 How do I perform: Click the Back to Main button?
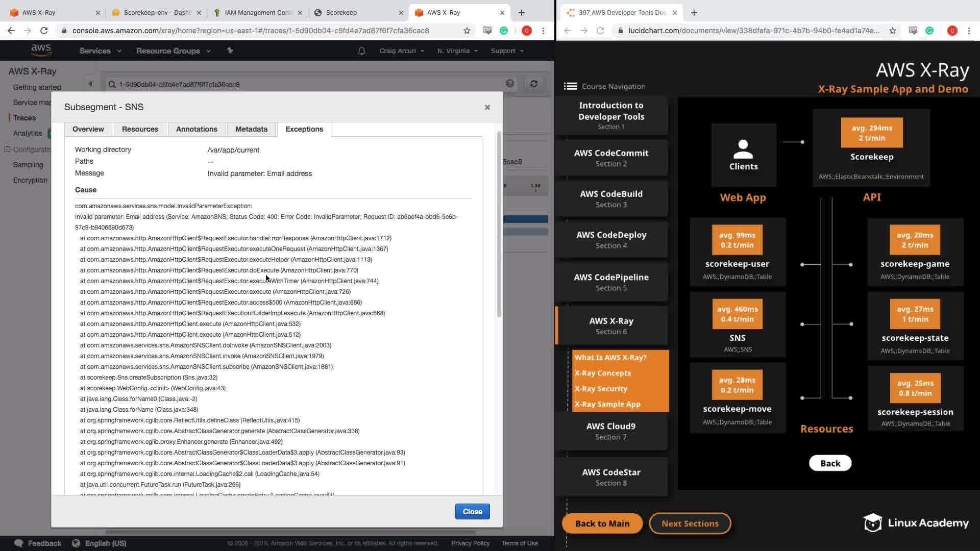[602, 523]
